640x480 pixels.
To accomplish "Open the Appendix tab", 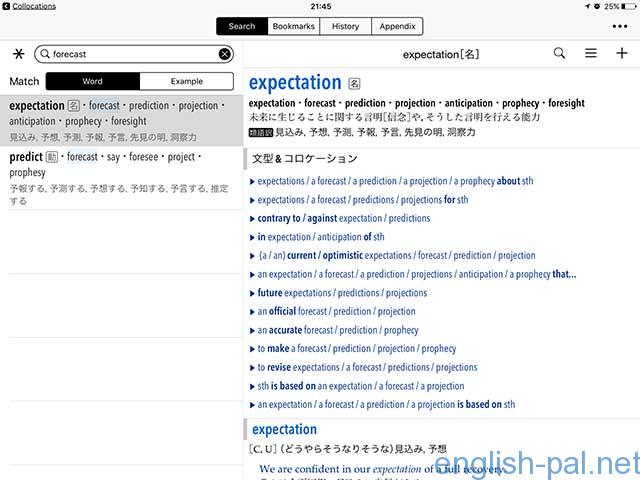I will pyautogui.click(x=397, y=27).
